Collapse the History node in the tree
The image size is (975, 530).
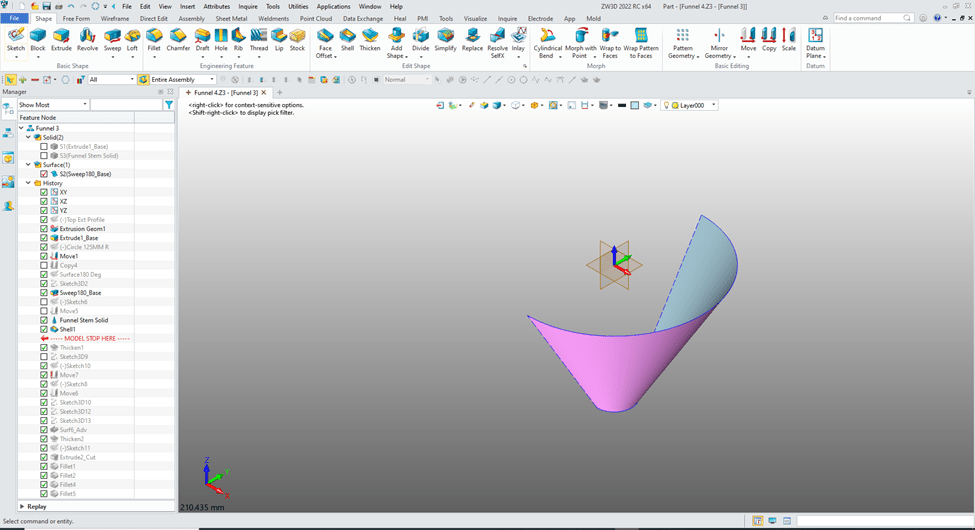[x=28, y=183]
